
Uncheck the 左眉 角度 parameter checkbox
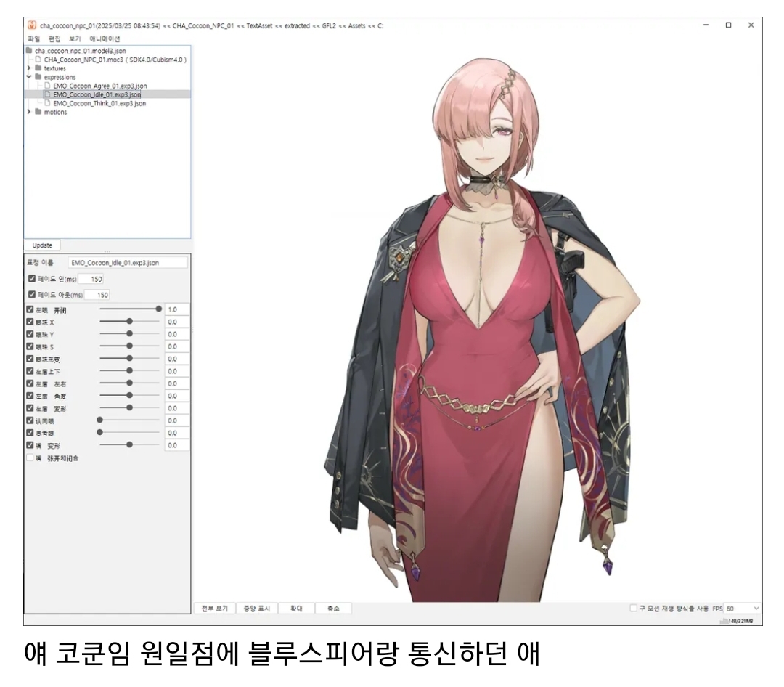pyautogui.click(x=30, y=395)
